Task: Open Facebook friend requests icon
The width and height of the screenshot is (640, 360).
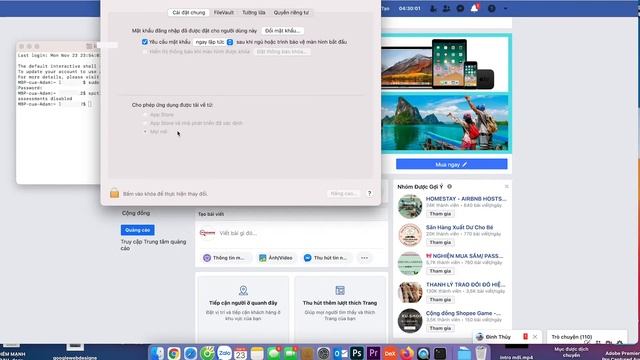Action: tap(446, 8)
